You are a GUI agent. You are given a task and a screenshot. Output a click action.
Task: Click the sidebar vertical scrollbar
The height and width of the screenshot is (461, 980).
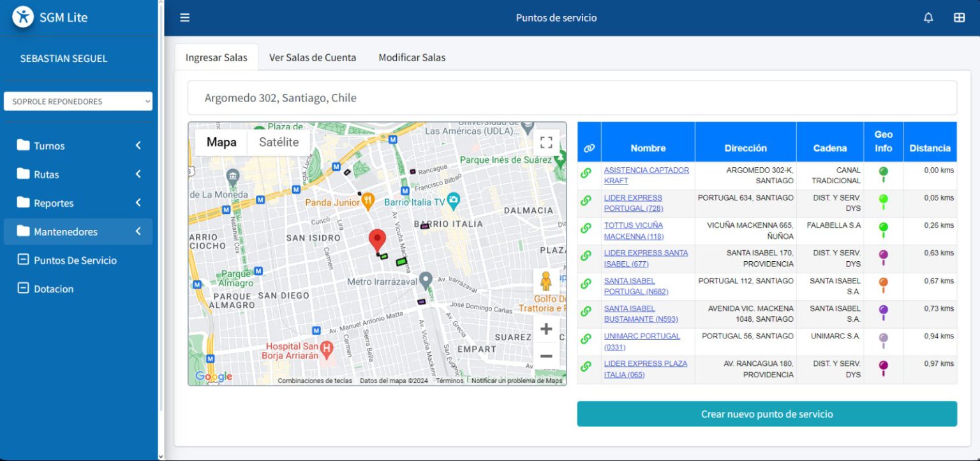(160, 230)
